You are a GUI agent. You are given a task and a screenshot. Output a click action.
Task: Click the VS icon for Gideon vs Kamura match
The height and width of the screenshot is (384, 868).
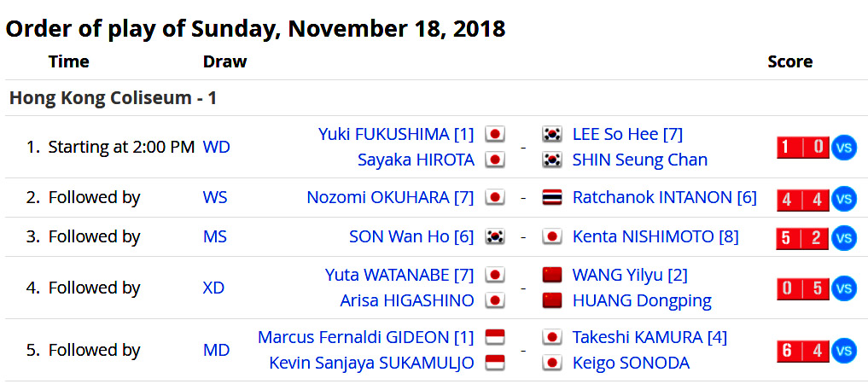point(843,351)
